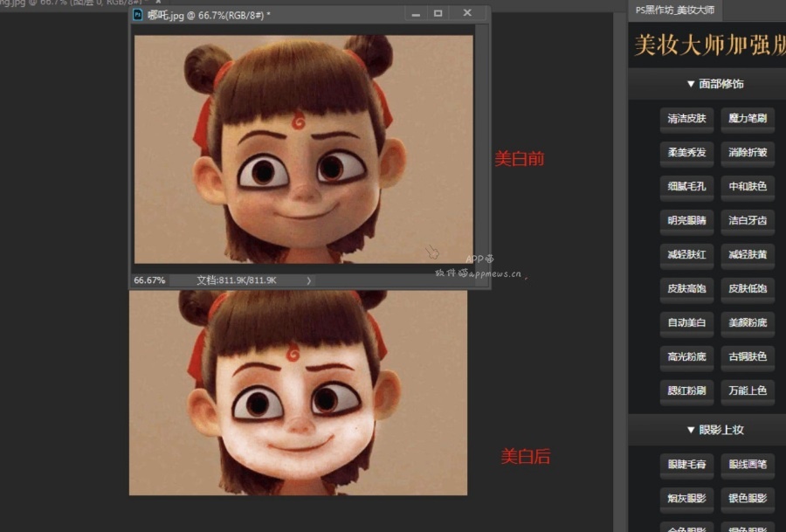Switch to the PS黑作坊_美妆大师 panel tab
This screenshot has height=532, width=786.
pyautogui.click(x=675, y=10)
